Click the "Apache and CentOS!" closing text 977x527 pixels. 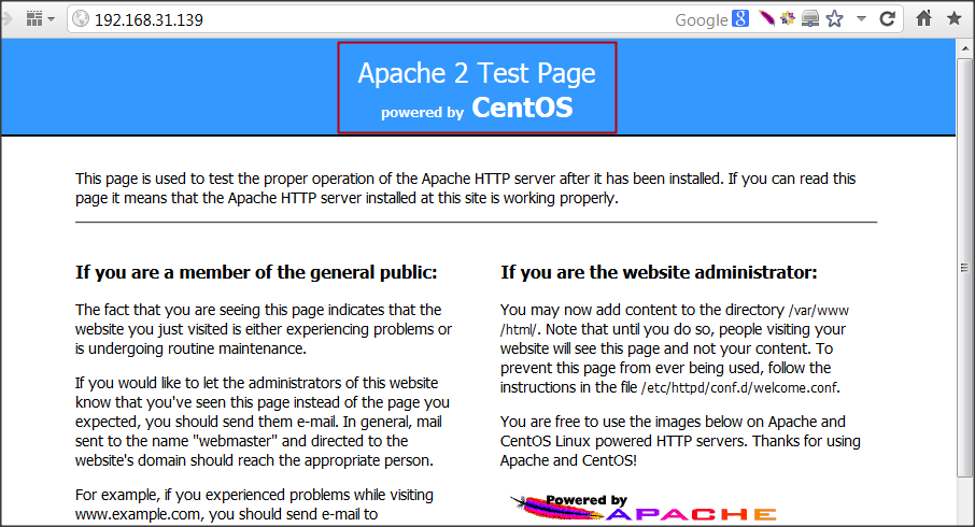pyautogui.click(x=568, y=461)
